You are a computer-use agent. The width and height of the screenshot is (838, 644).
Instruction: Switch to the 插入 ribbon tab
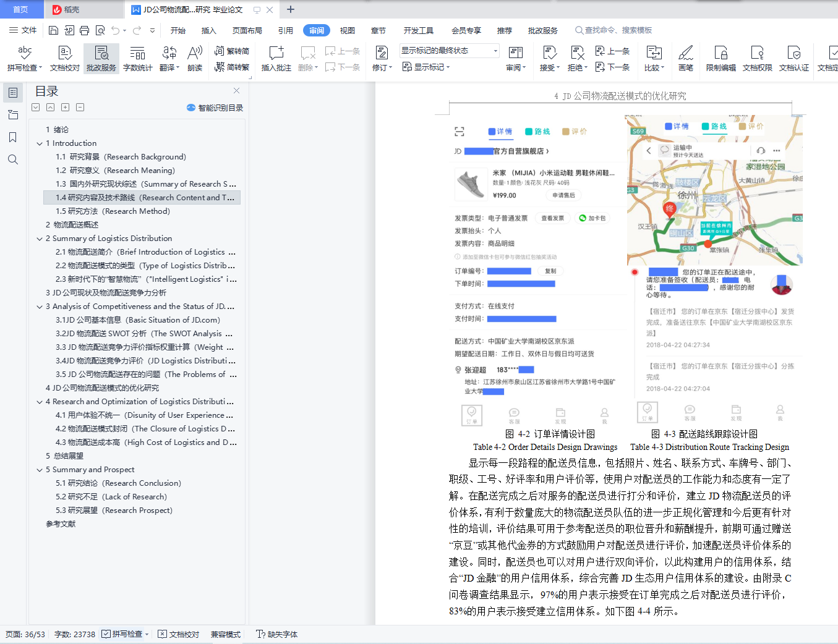(x=209, y=30)
